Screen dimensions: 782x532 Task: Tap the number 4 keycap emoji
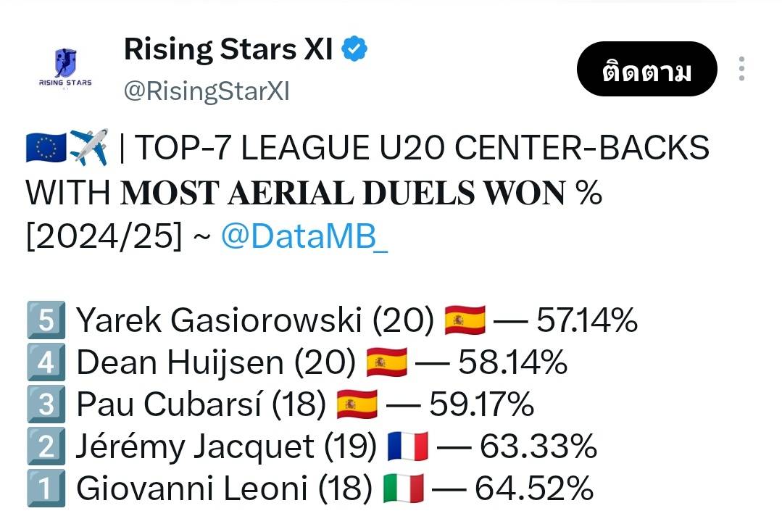(46, 362)
